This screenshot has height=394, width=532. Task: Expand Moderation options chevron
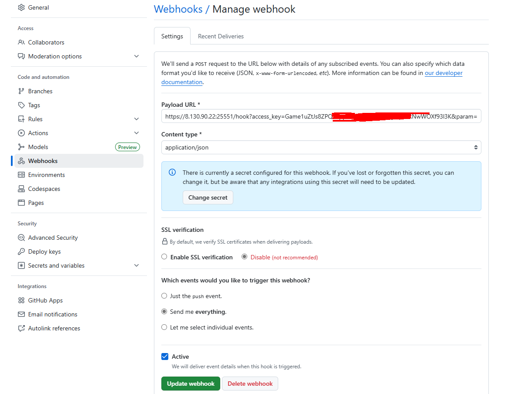click(136, 56)
